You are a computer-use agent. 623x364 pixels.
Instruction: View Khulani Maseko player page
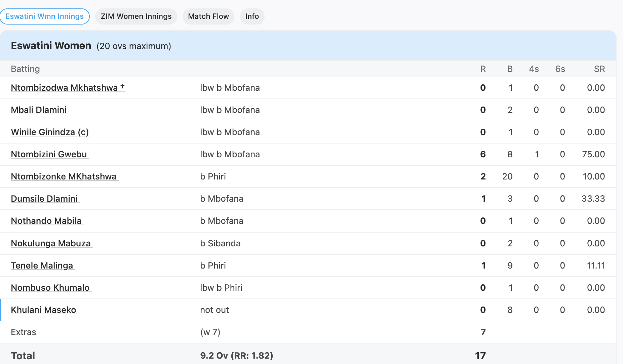click(x=43, y=310)
